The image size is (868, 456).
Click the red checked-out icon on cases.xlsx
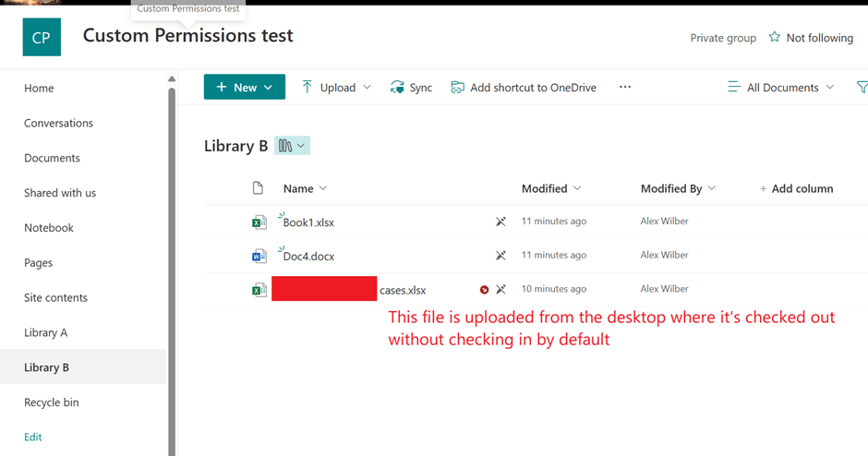485,290
